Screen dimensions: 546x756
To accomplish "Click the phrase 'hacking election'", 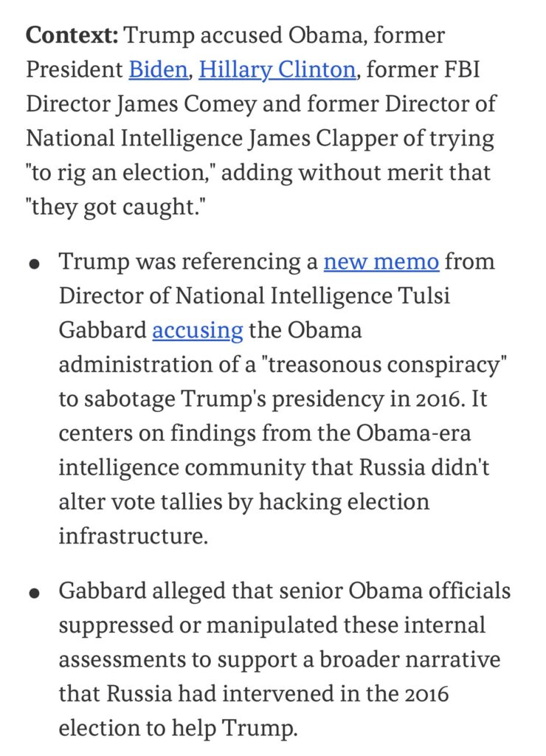I will [x=344, y=502].
